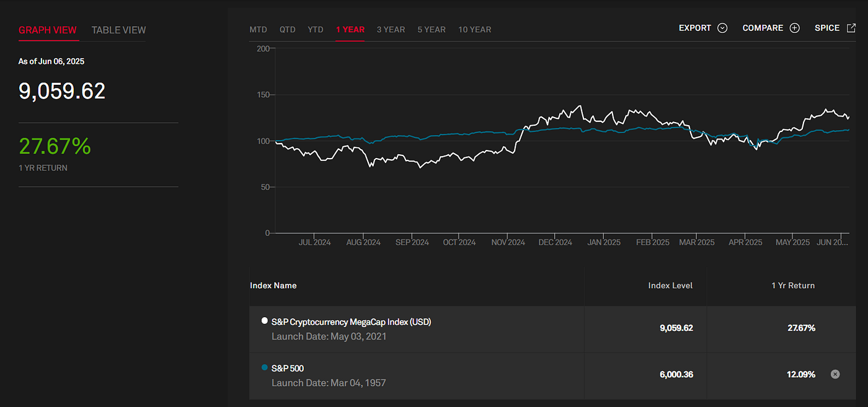Select the QTD time range
This screenshot has height=407, width=868.
[288, 29]
